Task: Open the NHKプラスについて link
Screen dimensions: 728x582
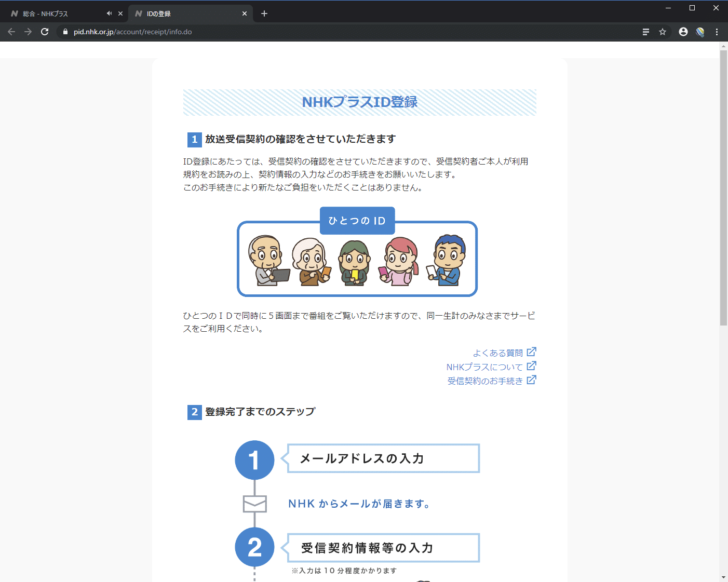Action: [484, 367]
